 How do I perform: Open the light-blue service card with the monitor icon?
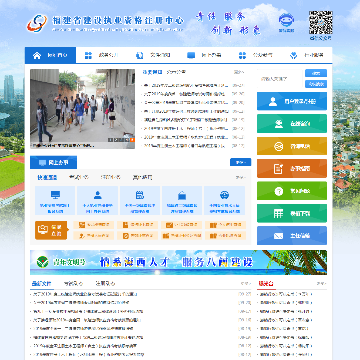click(x=55, y=201)
